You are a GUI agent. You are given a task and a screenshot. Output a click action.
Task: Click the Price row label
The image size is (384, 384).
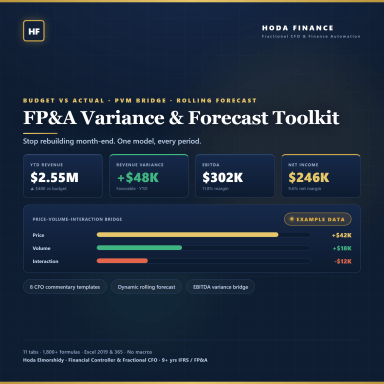point(38,235)
